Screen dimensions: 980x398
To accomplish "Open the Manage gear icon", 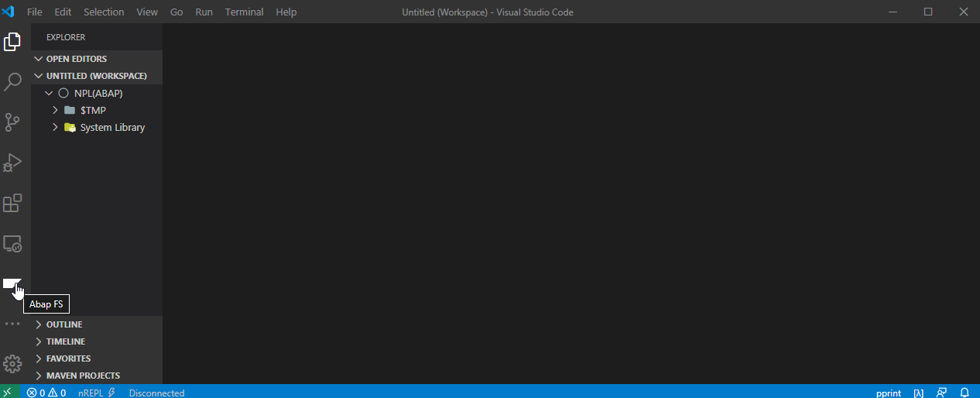I will tap(12, 364).
